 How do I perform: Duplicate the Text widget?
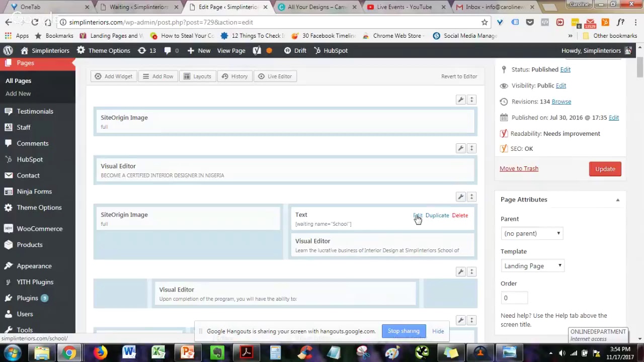pyautogui.click(x=437, y=215)
